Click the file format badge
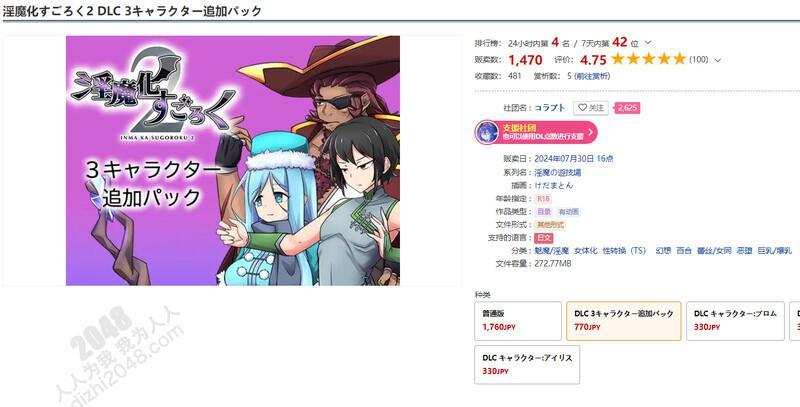 click(x=549, y=225)
